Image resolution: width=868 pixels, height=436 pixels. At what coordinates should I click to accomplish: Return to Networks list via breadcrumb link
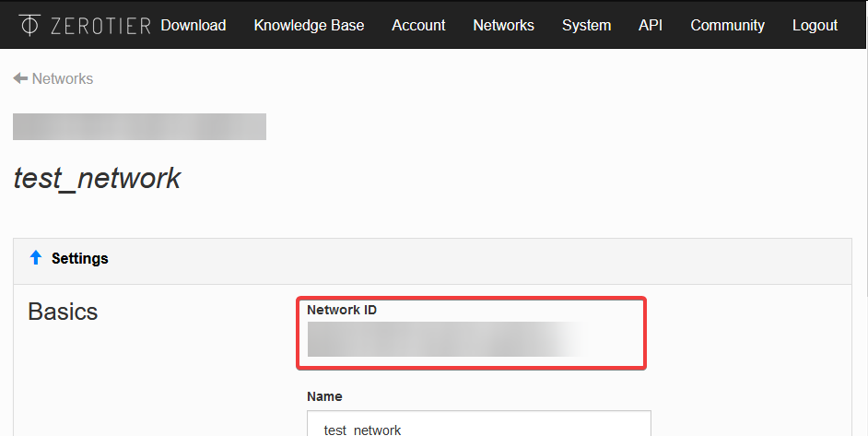(63, 78)
